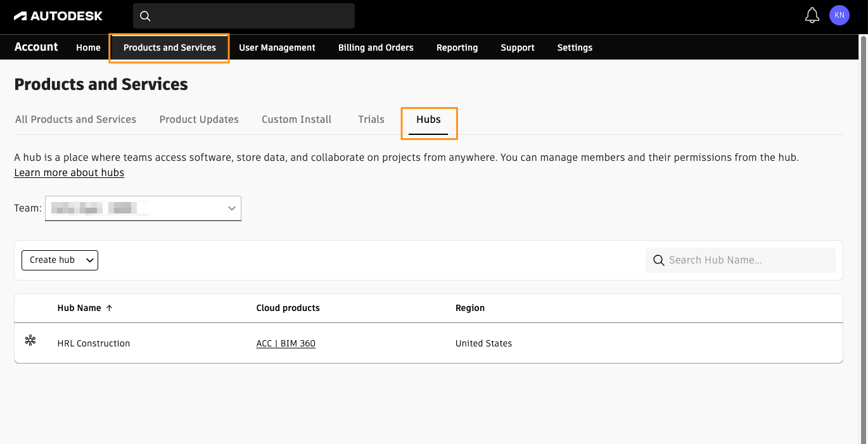Select the HRL Construction hub name
This screenshot has width=868, height=444.
click(94, 343)
